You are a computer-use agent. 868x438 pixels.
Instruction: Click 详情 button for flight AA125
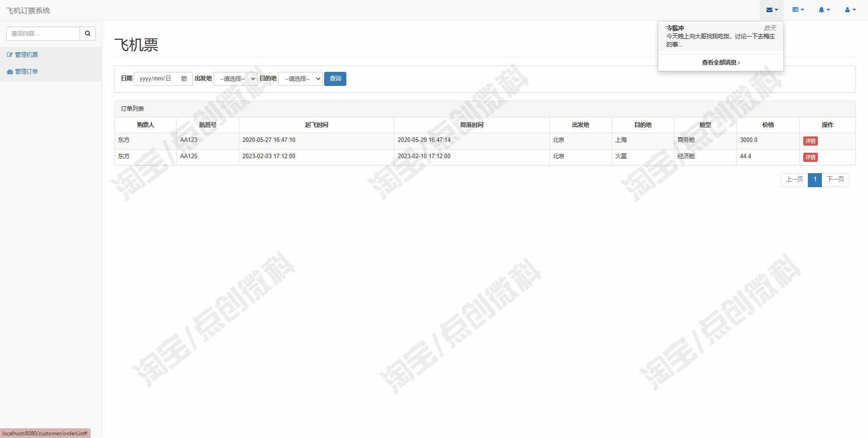(x=810, y=157)
